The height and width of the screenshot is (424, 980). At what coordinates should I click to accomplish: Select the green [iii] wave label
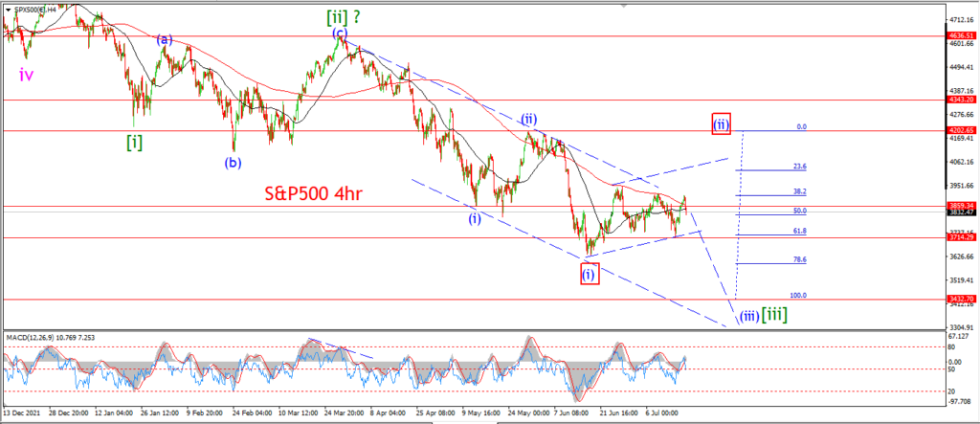(x=773, y=316)
